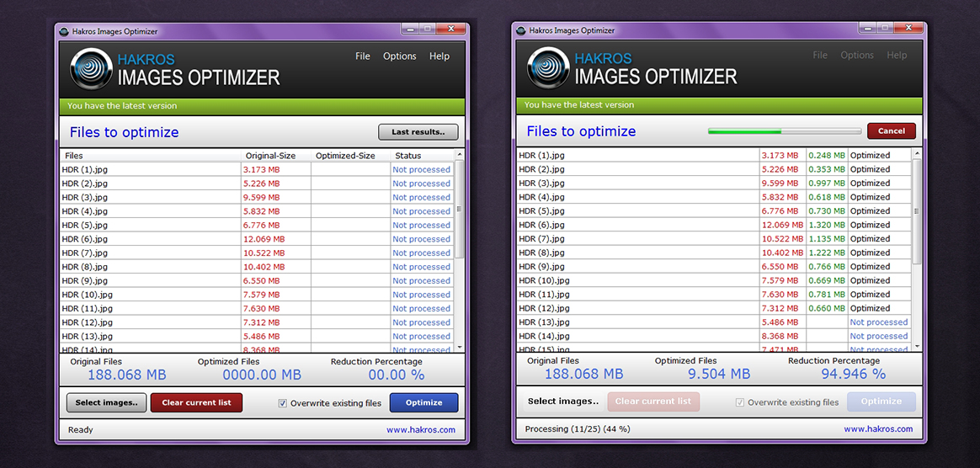Click the 0.997 MB optimized size

coord(827,183)
